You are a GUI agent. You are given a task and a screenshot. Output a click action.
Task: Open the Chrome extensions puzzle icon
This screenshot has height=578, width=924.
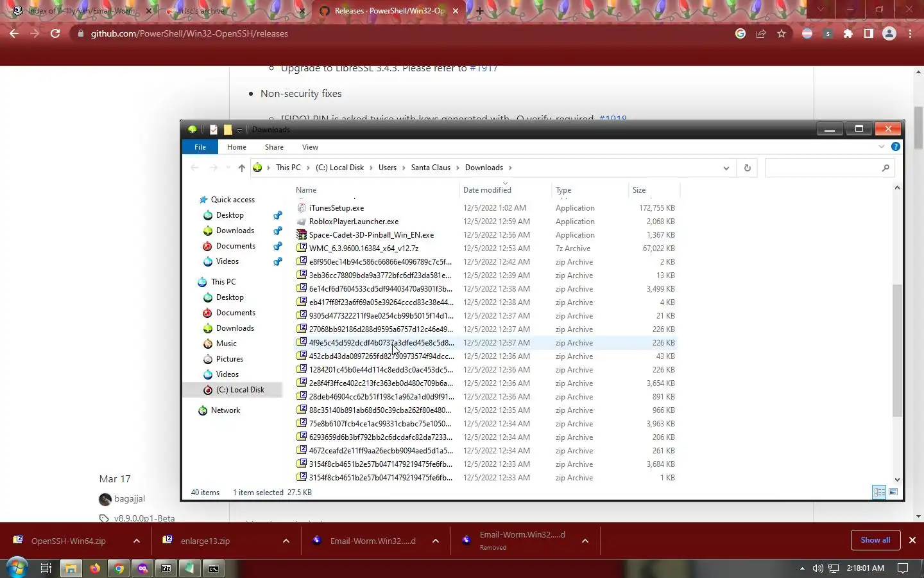pos(848,33)
